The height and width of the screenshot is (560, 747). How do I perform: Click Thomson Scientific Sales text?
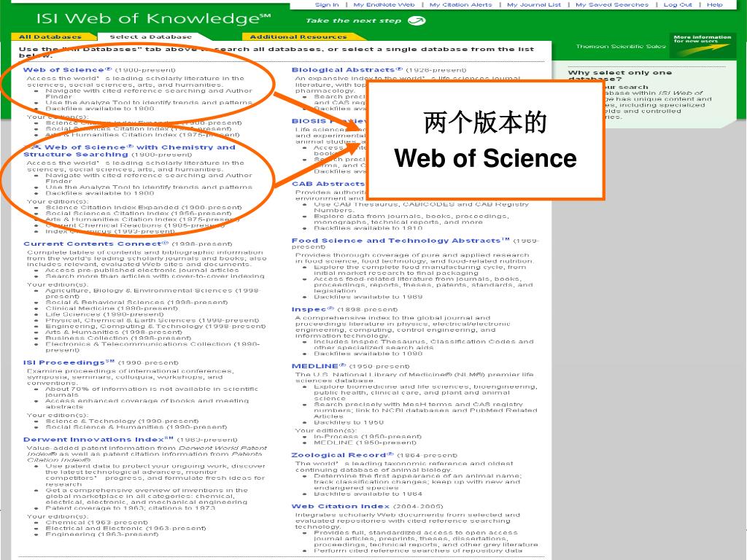[620, 46]
